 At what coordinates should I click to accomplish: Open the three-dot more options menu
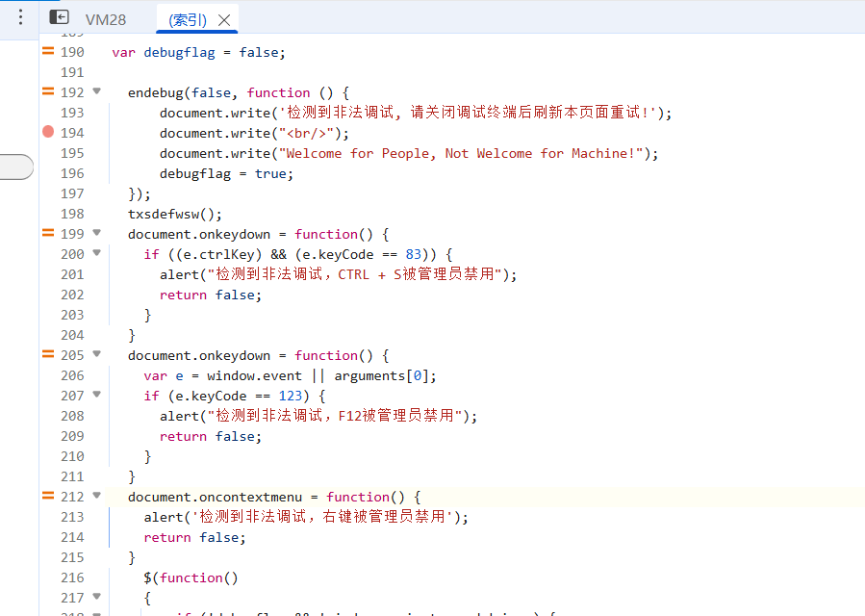coord(20,17)
